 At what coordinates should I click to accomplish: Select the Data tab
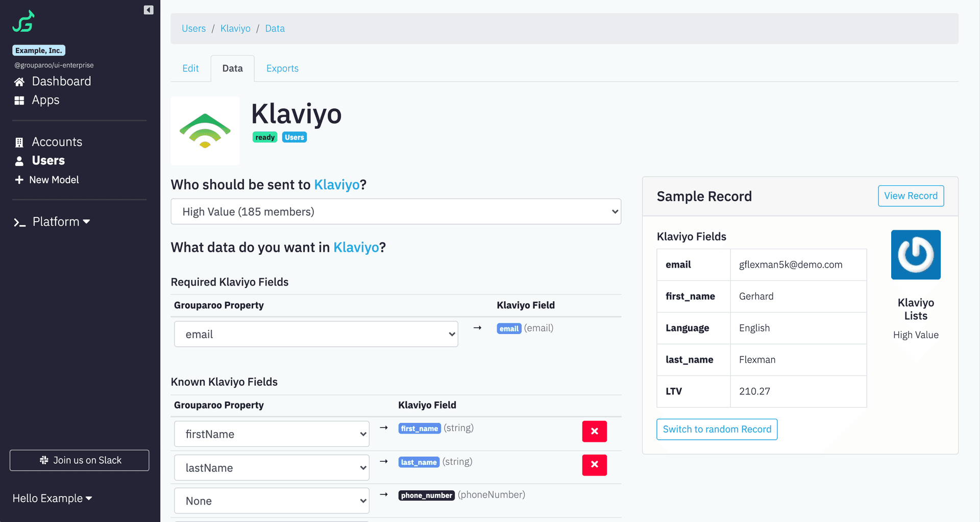pos(233,68)
